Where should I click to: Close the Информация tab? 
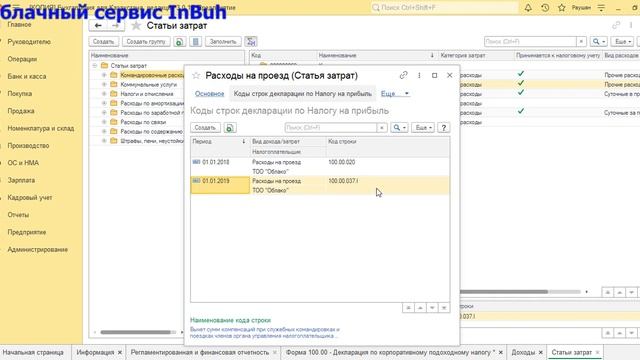pyautogui.click(x=120, y=352)
